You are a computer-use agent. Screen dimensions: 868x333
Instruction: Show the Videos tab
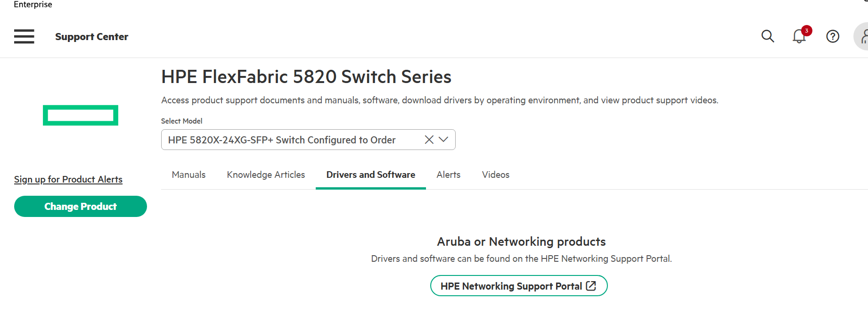click(x=495, y=175)
